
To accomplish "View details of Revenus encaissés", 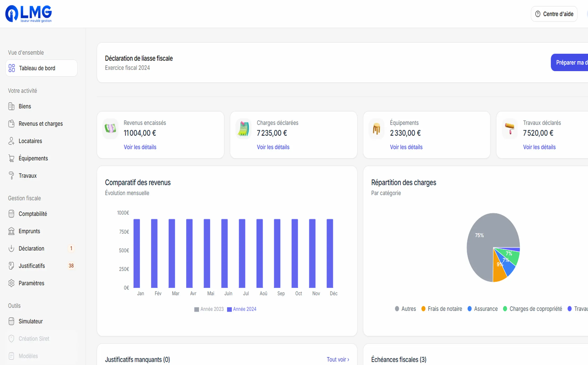I will point(140,147).
